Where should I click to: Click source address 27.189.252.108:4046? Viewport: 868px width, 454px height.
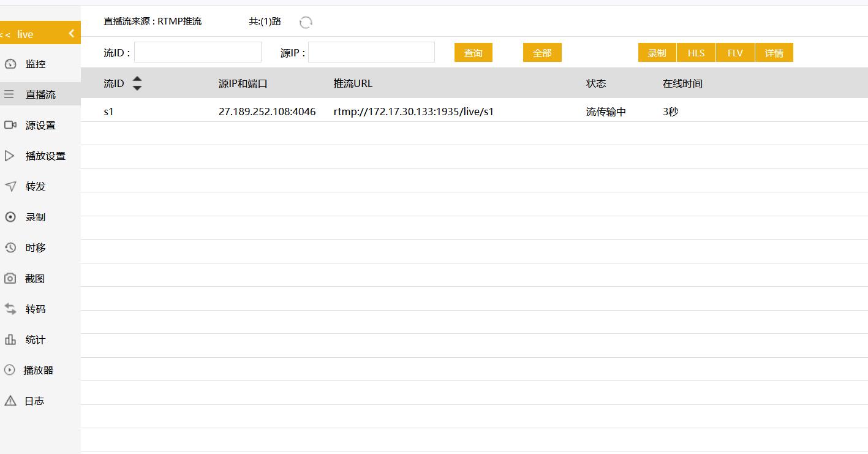click(267, 112)
